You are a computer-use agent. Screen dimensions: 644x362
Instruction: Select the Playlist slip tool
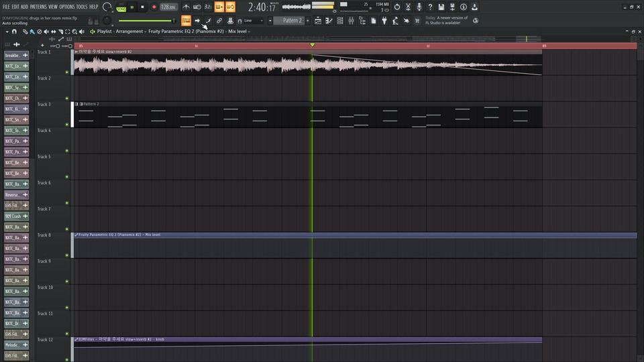click(54, 32)
